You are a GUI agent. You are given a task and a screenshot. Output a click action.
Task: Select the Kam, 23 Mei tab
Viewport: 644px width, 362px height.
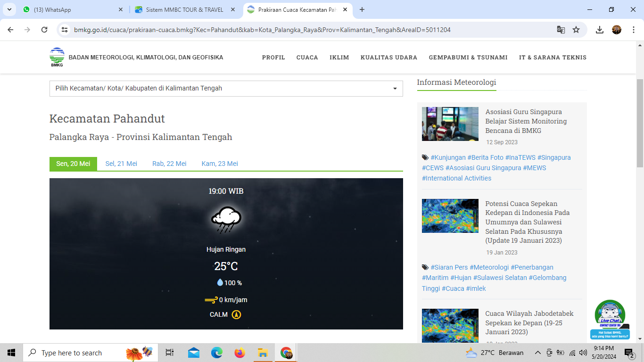tap(220, 164)
